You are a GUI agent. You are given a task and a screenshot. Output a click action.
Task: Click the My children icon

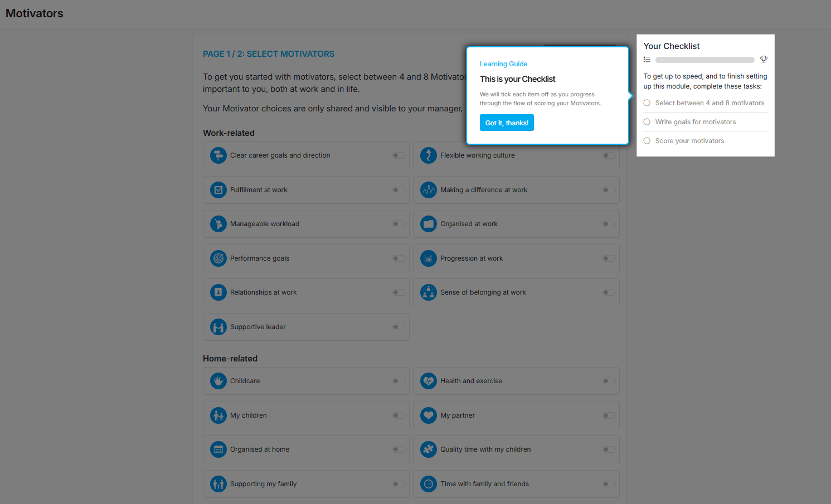point(218,415)
